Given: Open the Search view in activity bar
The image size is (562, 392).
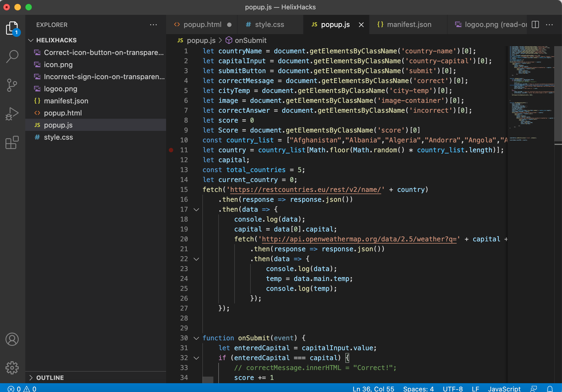Looking at the screenshot, I should pos(12,56).
